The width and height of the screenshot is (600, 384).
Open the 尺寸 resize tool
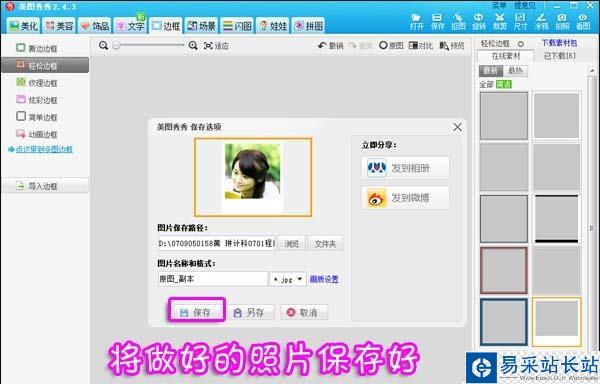point(520,22)
